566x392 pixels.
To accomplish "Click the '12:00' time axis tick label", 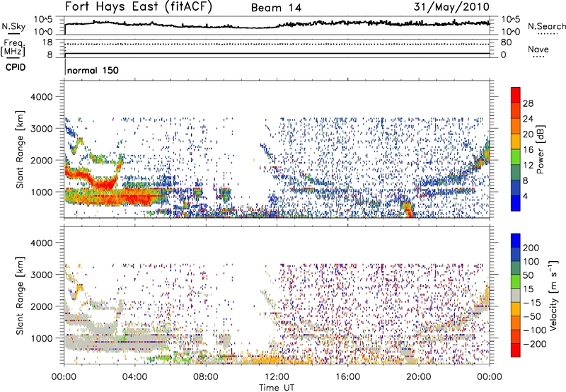I will coord(277,377).
